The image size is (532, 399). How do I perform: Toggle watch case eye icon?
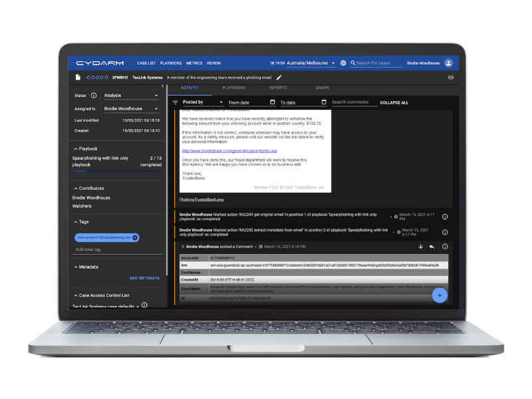451,77
